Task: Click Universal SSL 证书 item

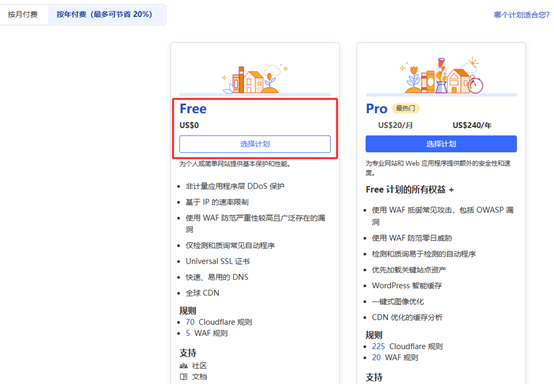Action: (x=218, y=261)
